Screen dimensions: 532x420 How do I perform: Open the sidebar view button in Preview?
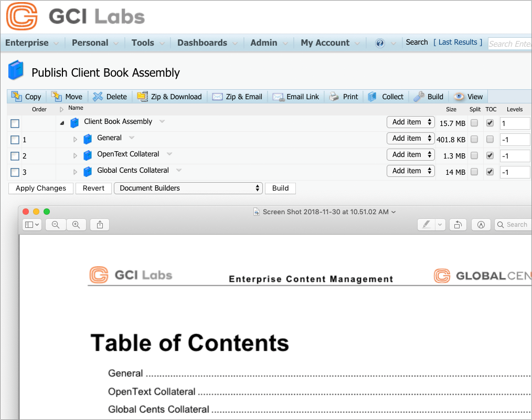click(32, 224)
